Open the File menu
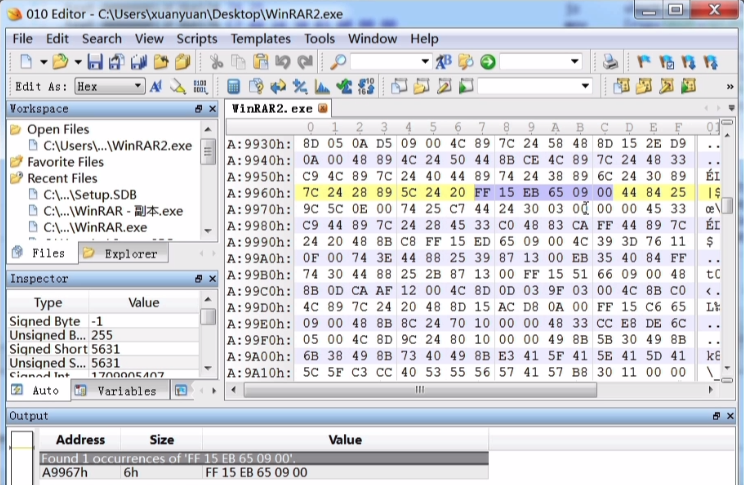 (x=23, y=39)
